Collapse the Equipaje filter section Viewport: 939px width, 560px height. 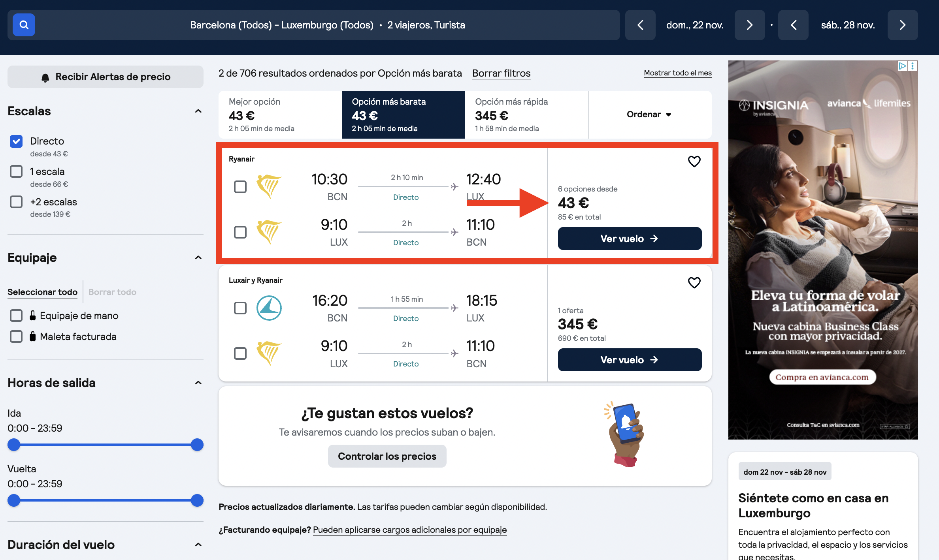coord(198,257)
